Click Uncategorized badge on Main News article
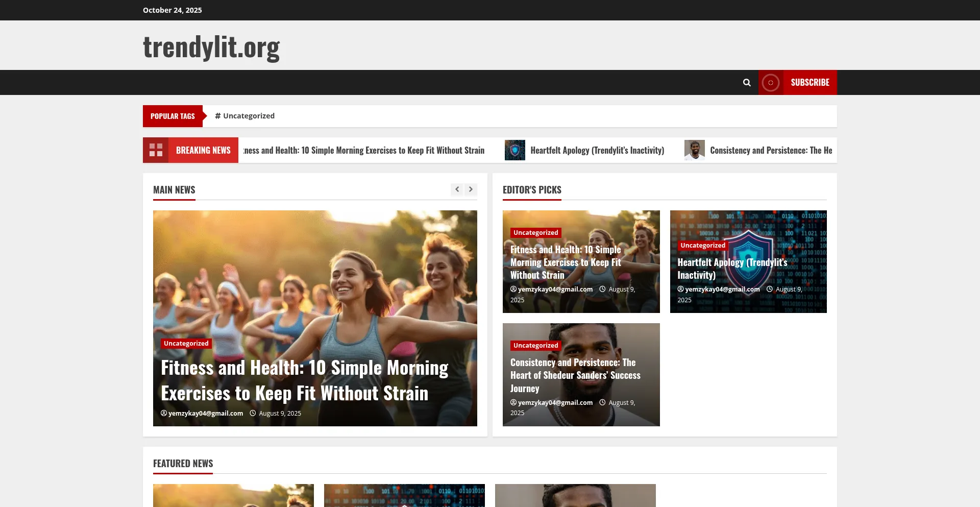 coord(186,344)
